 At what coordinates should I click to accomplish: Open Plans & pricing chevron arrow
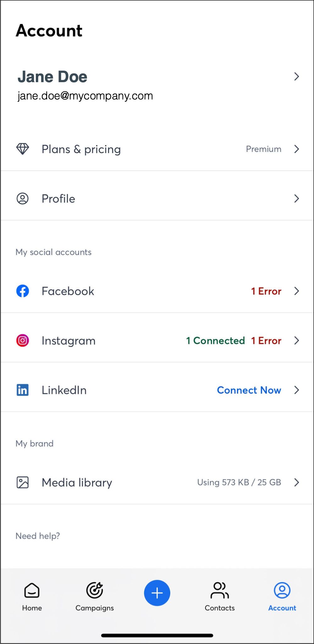tap(296, 149)
